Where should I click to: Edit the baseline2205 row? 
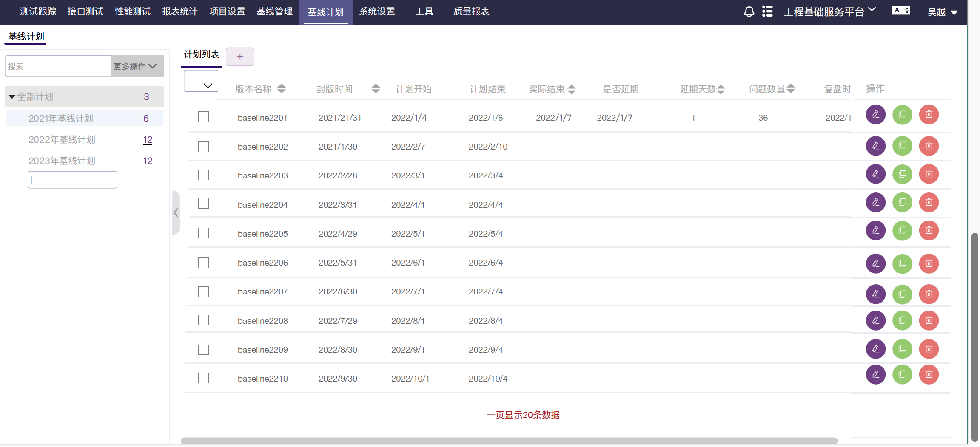[875, 230]
